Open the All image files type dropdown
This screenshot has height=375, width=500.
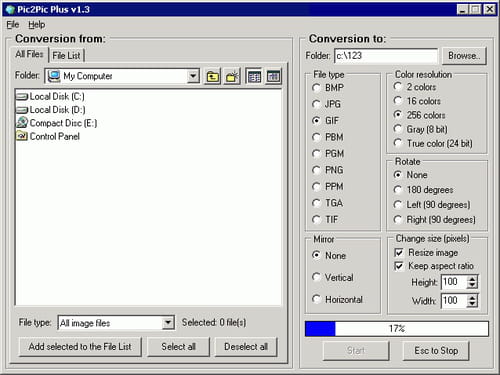pos(168,322)
